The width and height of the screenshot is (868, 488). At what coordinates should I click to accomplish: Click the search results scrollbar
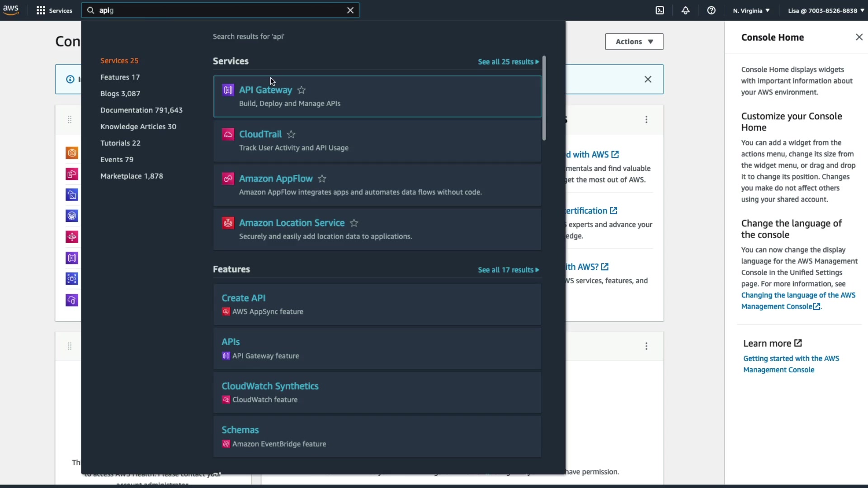coord(544,98)
